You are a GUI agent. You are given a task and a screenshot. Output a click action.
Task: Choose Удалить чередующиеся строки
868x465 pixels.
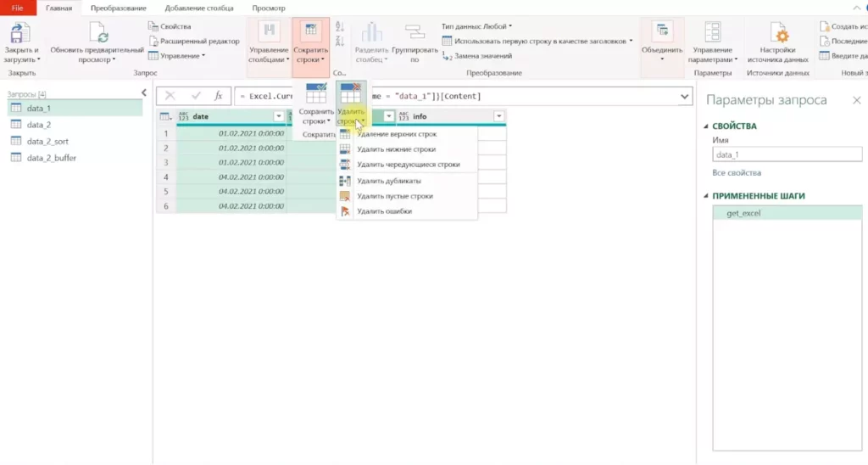407,165
